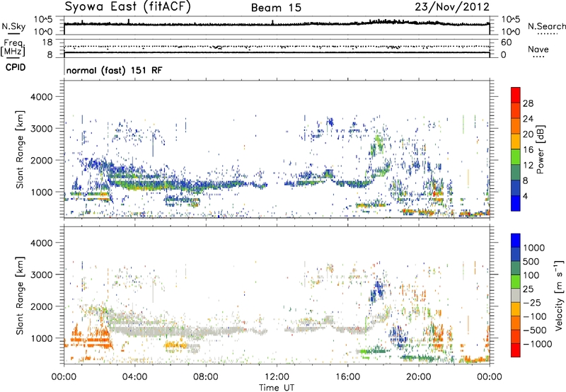This screenshot has height=392, width=566.
Task: Click the 'Velocity [m s-1]' colorbar label
Action: [x=559, y=295]
